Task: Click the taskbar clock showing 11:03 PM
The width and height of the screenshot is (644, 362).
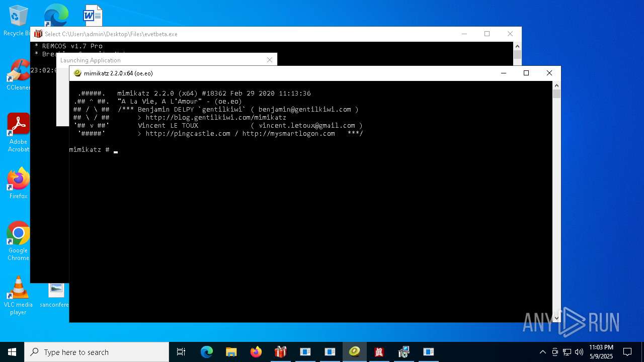Action: point(601,352)
